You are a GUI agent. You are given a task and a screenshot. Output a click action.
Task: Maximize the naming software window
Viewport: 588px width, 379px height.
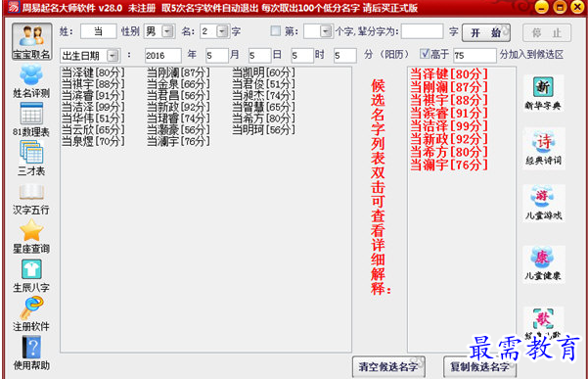[x=560, y=7]
